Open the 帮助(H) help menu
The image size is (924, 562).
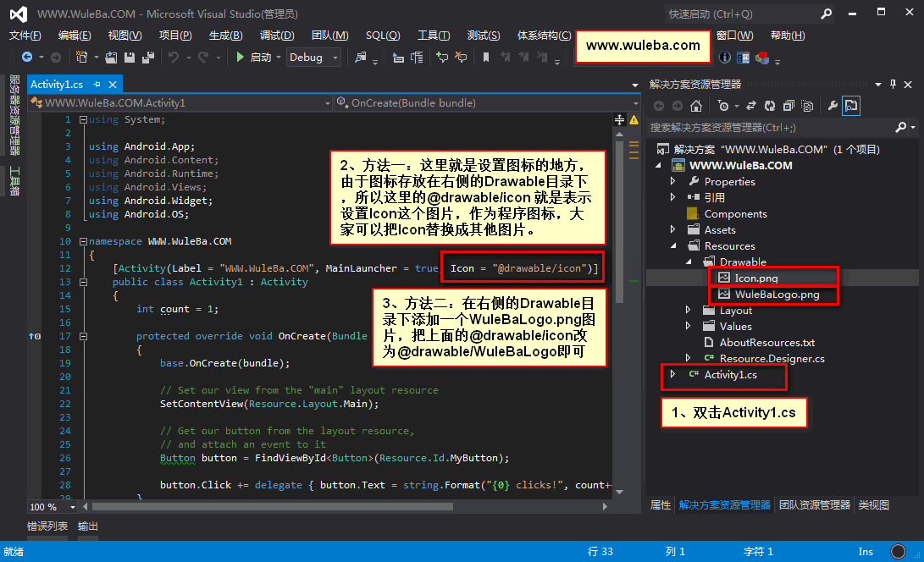tap(788, 36)
